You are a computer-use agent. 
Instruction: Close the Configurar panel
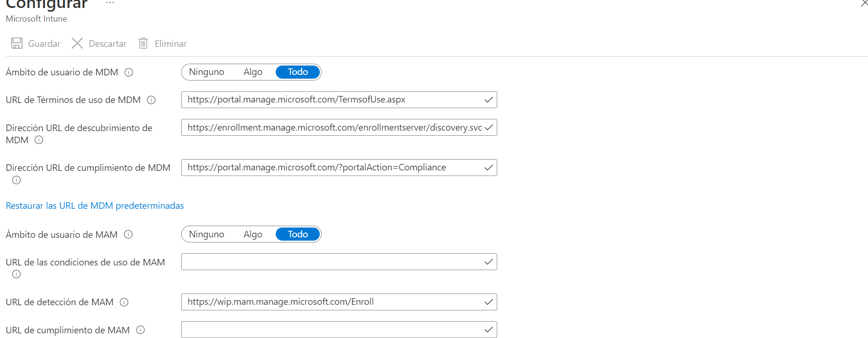864,4
